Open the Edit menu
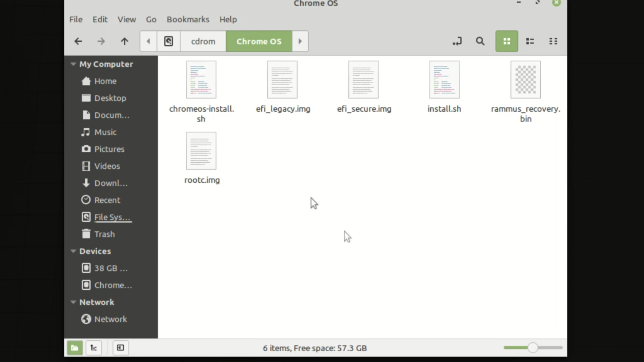The width and height of the screenshot is (644, 362). [100, 19]
